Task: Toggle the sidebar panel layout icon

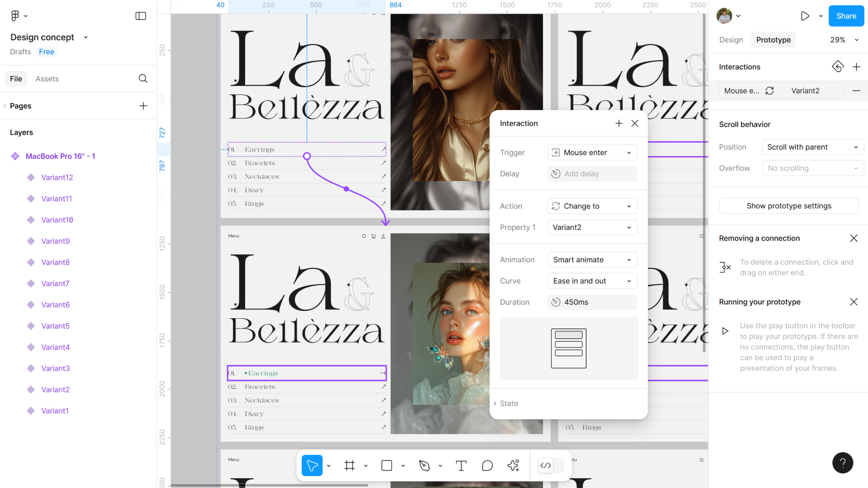Action: 141,16
